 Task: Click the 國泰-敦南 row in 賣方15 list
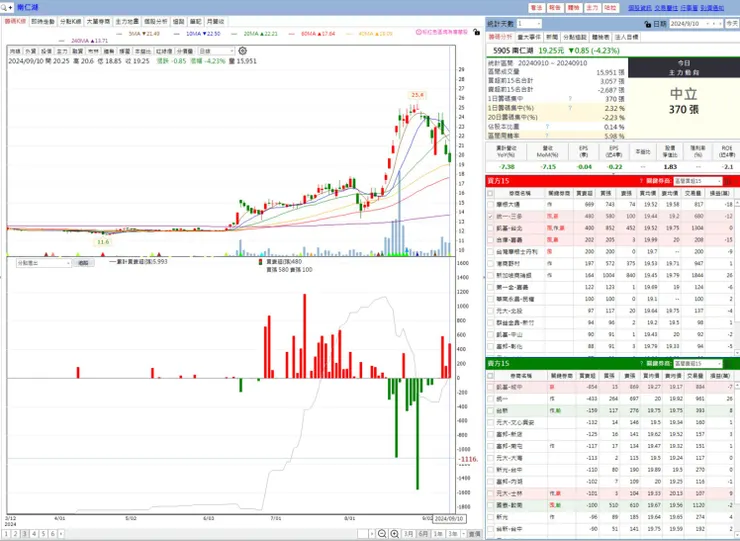tap(611, 505)
